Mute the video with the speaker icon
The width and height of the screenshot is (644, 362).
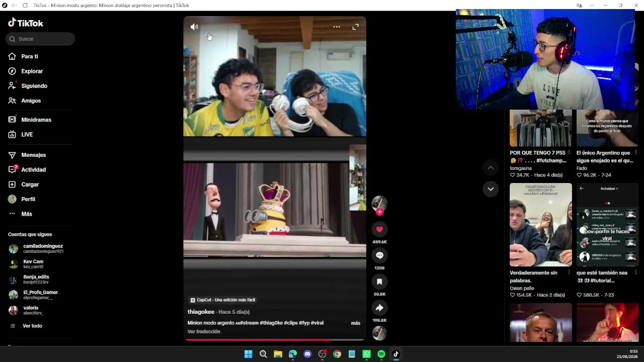point(194,27)
